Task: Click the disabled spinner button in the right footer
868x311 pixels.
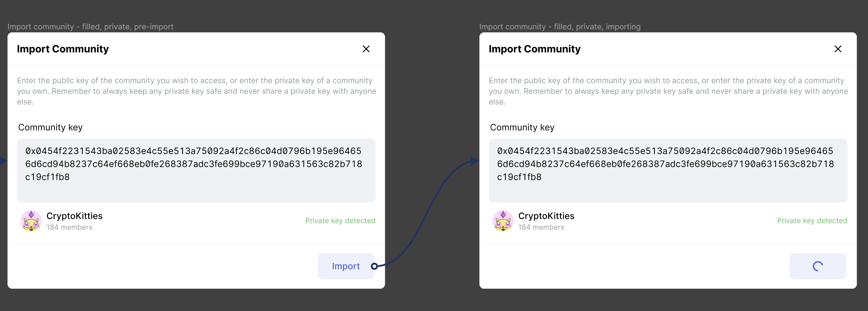Action: pyautogui.click(x=817, y=266)
